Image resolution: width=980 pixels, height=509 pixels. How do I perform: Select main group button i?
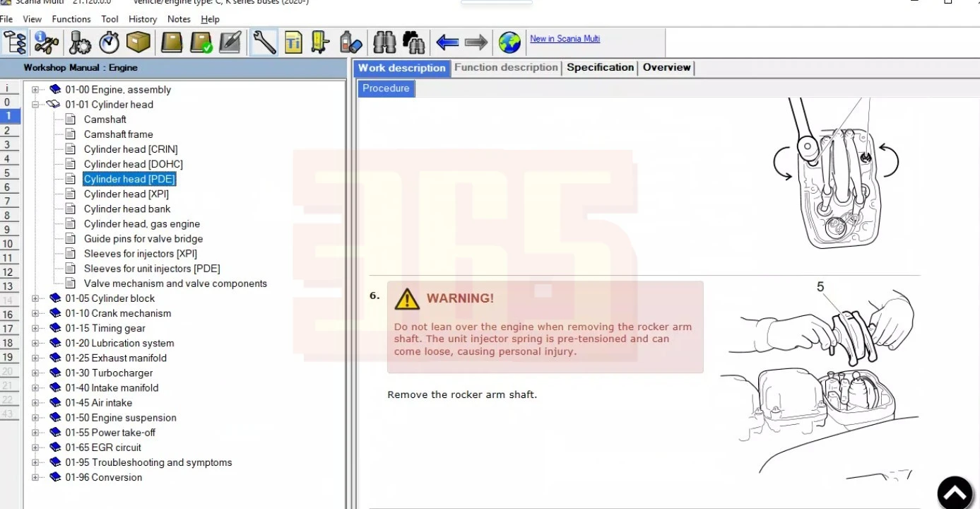pos(8,88)
